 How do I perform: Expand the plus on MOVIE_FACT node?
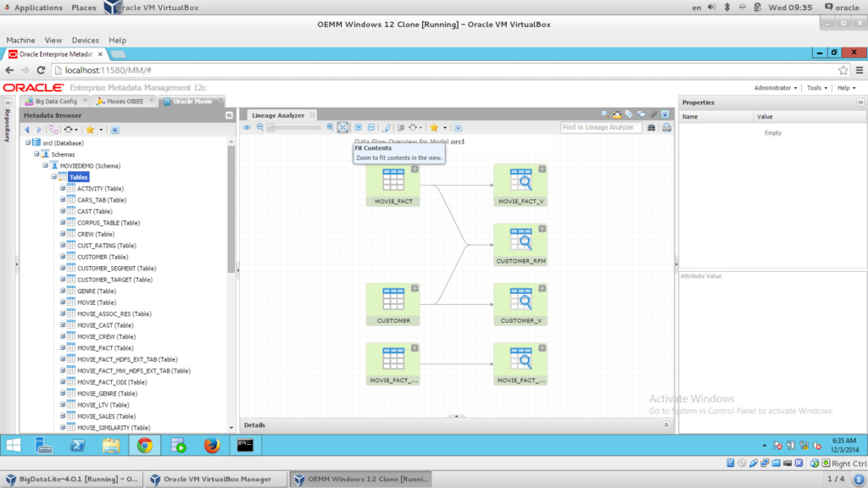tap(415, 169)
